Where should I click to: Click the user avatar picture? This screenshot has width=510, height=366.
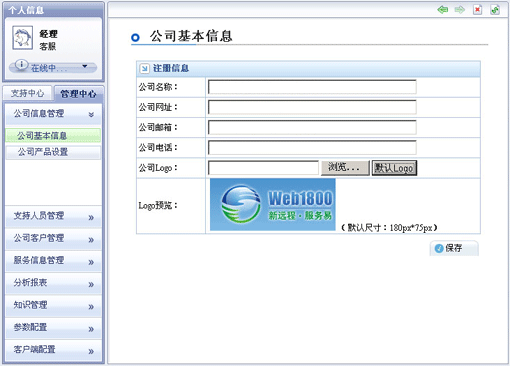pos(22,38)
